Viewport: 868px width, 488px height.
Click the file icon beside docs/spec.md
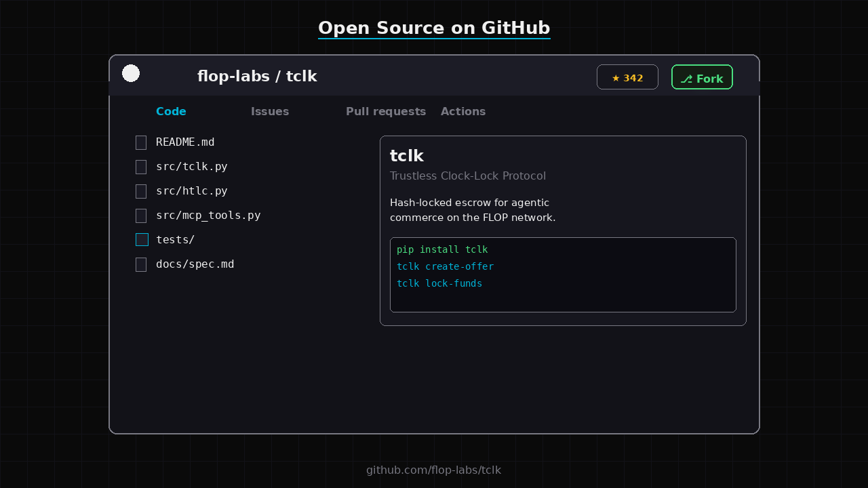point(141,264)
